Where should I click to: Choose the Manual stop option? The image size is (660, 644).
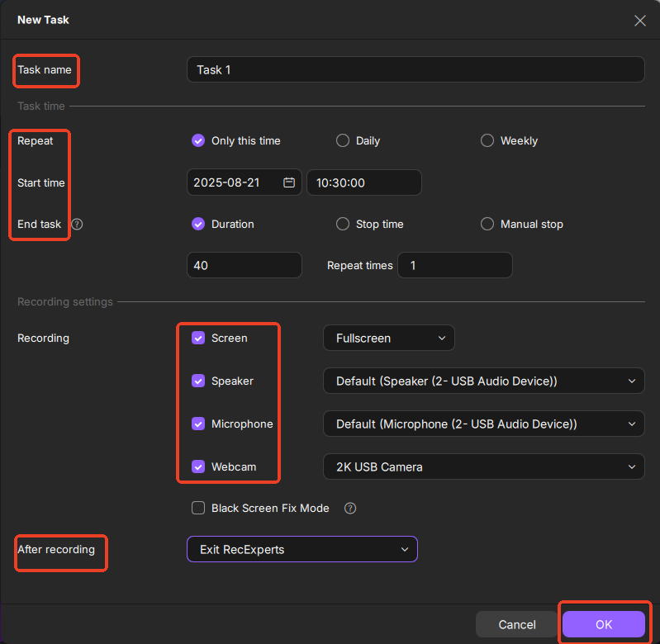(487, 224)
